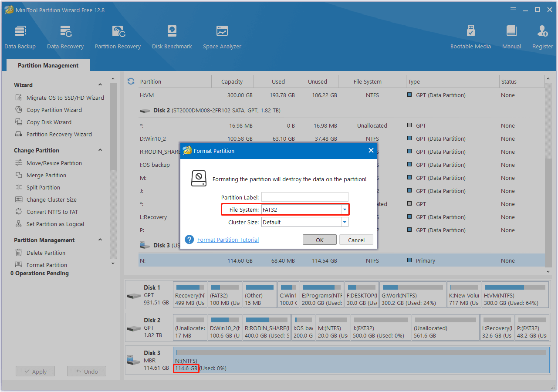Start Migrate OS to SSD/HD Wizard

[x=60, y=98]
